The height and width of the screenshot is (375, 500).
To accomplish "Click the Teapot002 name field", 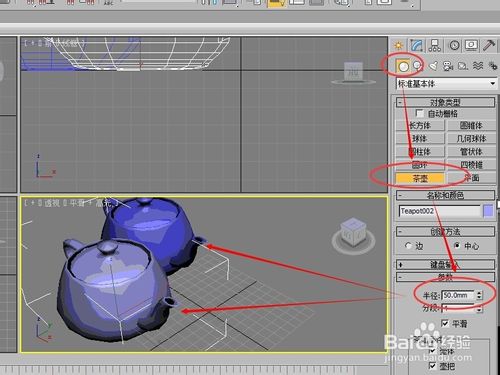I will [439, 211].
